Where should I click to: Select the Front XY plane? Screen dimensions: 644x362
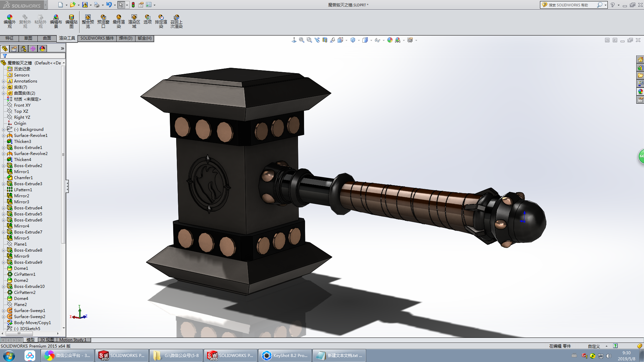(22, 105)
